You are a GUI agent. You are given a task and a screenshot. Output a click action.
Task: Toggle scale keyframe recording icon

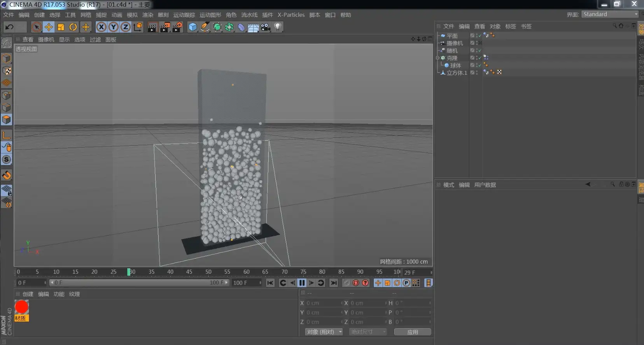[x=387, y=283]
